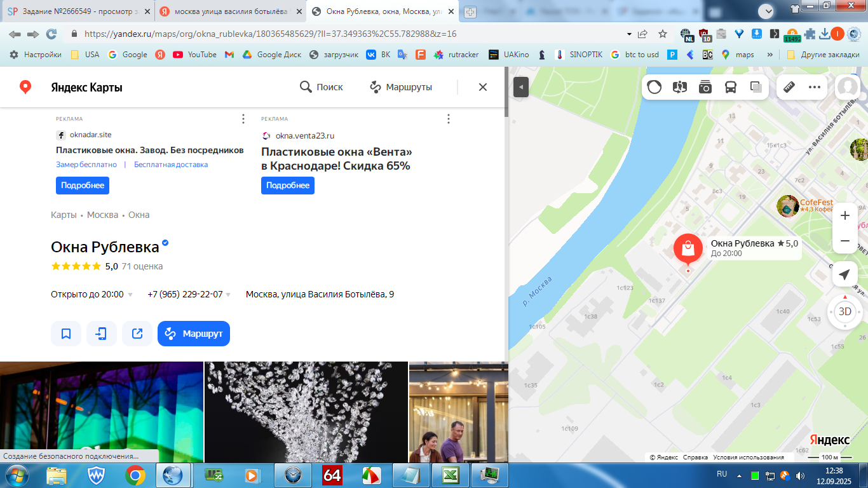Screen dimensions: 868x488
Task: Open the CofeFest place marker on map
Action: (788, 206)
